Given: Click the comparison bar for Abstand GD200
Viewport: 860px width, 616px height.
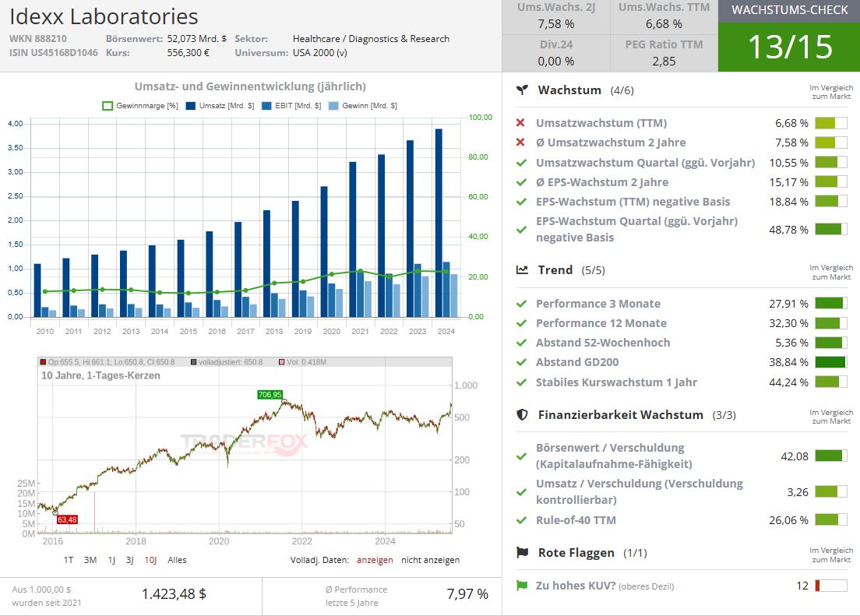Looking at the screenshot, I should click(x=831, y=362).
